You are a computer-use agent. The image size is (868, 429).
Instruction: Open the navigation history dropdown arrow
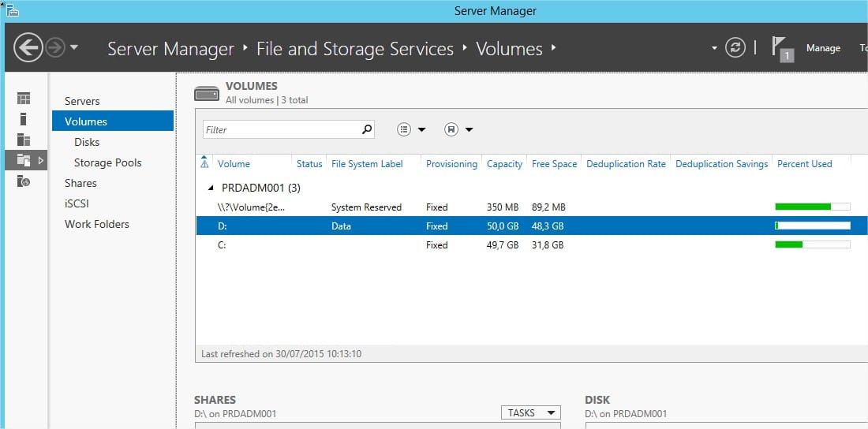coord(73,47)
